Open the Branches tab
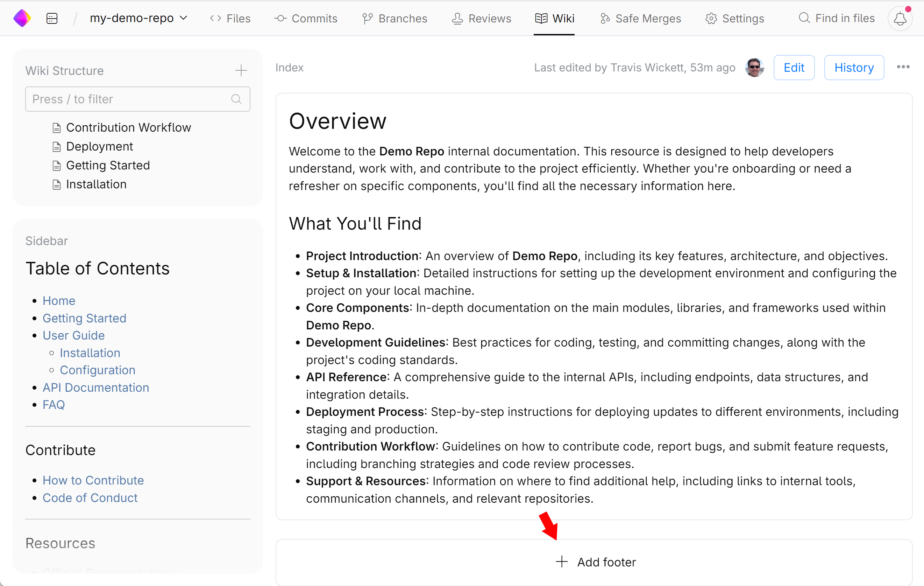This screenshot has width=924, height=586. tap(395, 18)
